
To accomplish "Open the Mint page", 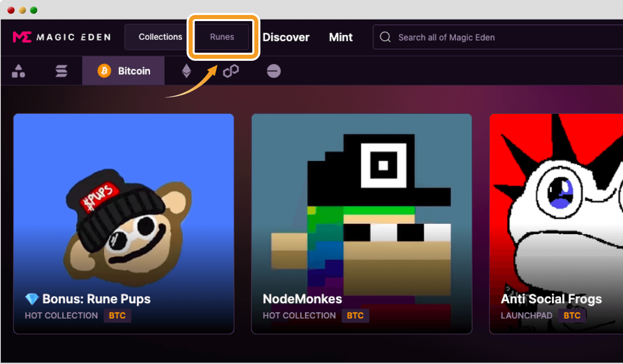I will (341, 37).
